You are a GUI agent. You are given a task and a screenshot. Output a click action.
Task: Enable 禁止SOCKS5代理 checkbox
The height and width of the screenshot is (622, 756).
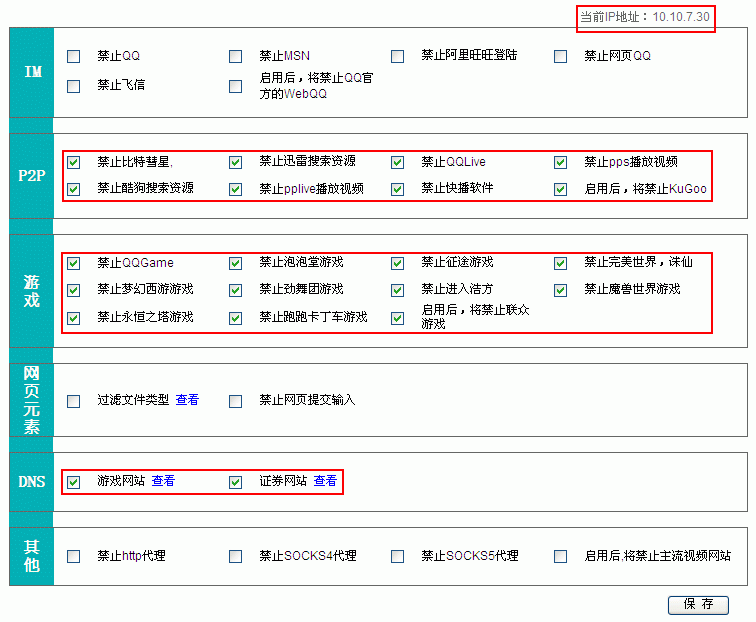[x=397, y=557]
